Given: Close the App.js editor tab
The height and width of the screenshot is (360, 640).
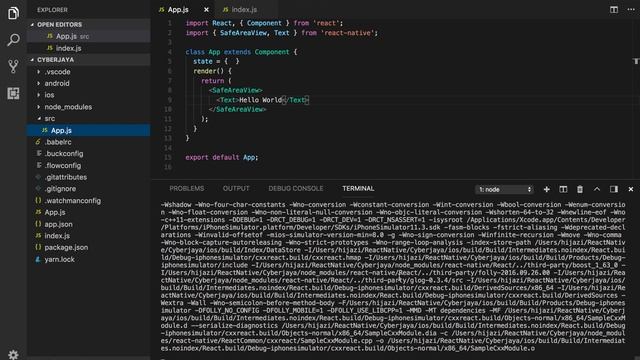Looking at the screenshot, I should click(x=206, y=9).
